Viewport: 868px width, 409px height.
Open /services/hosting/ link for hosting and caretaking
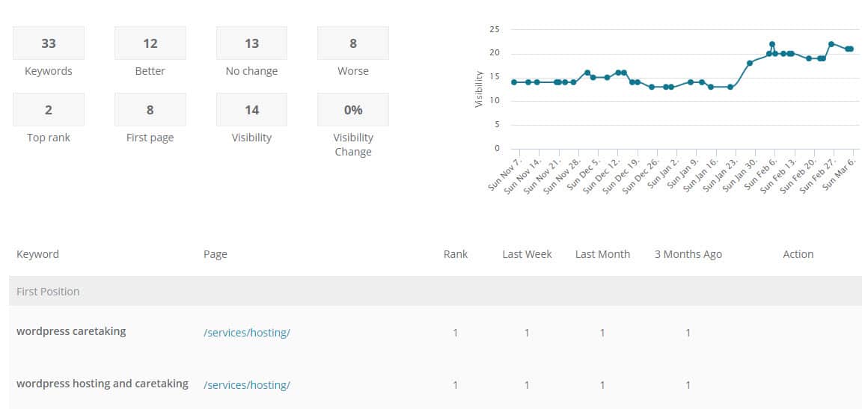click(246, 385)
